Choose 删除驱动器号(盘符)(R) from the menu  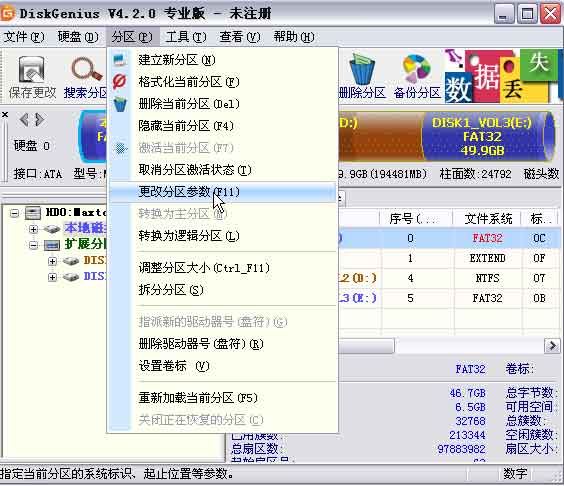(x=223, y=344)
